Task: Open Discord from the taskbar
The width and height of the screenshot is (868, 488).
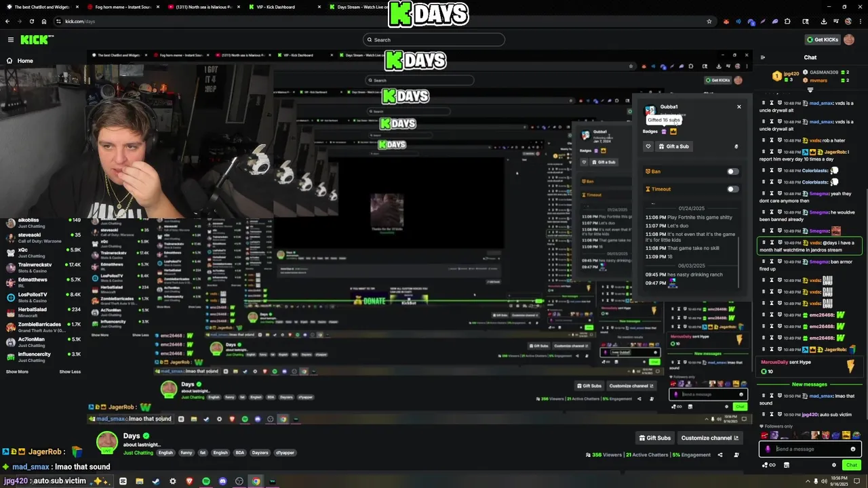Action: point(223,481)
